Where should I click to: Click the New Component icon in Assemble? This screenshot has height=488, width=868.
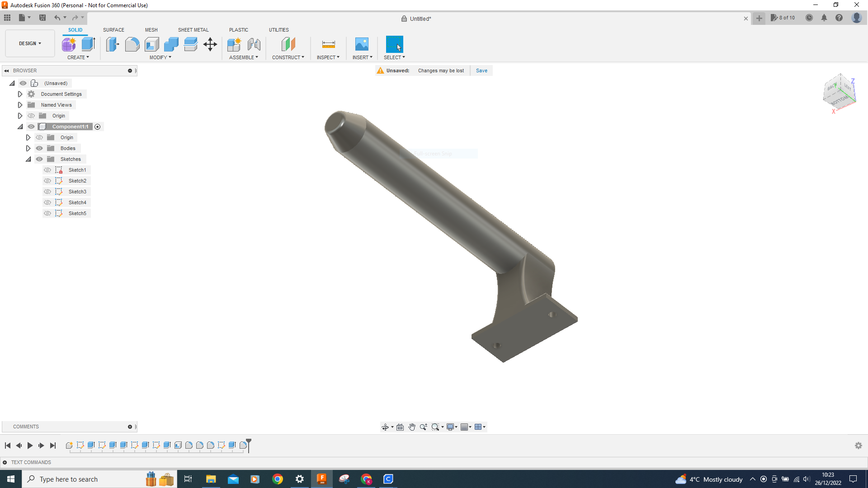pyautogui.click(x=234, y=44)
